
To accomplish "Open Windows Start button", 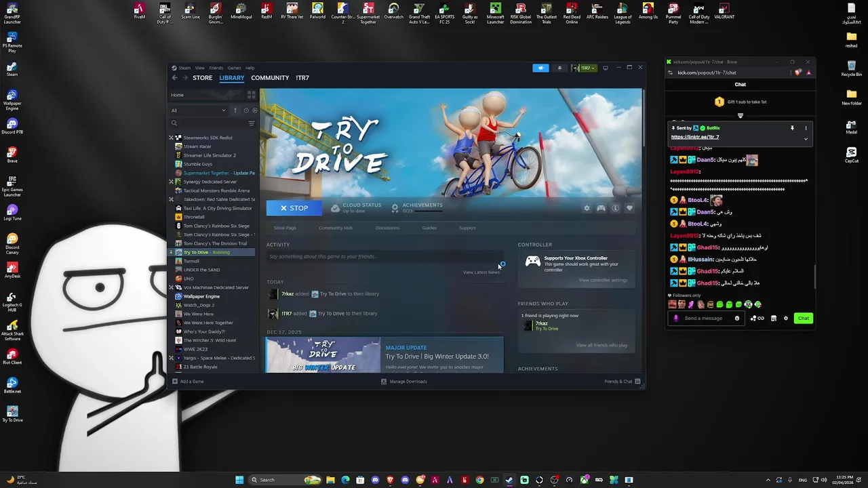I will (x=239, y=480).
